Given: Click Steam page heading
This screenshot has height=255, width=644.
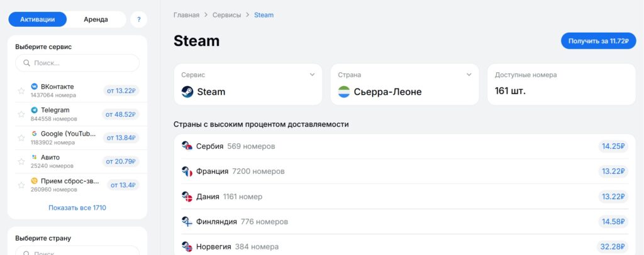Looking at the screenshot, I should [197, 41].
